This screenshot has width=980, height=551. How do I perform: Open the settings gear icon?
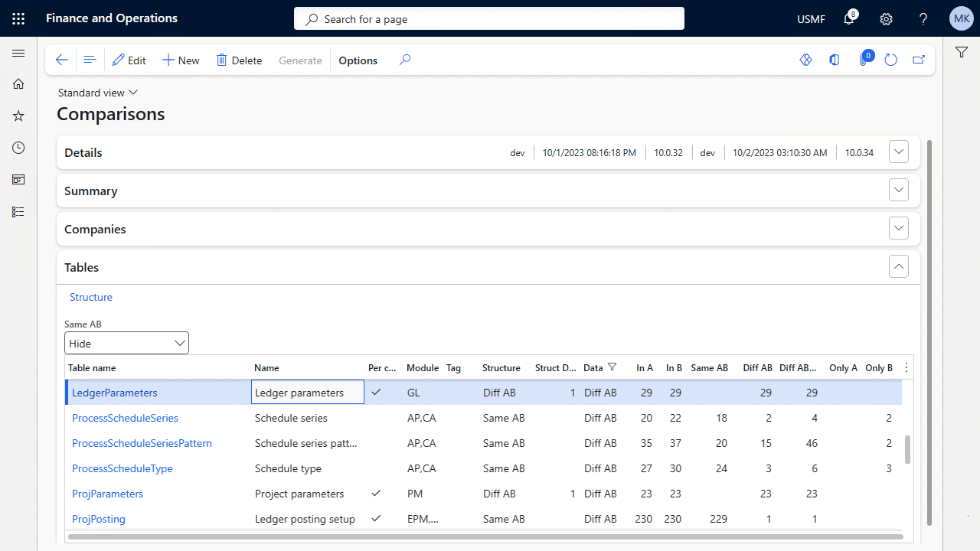886,19
